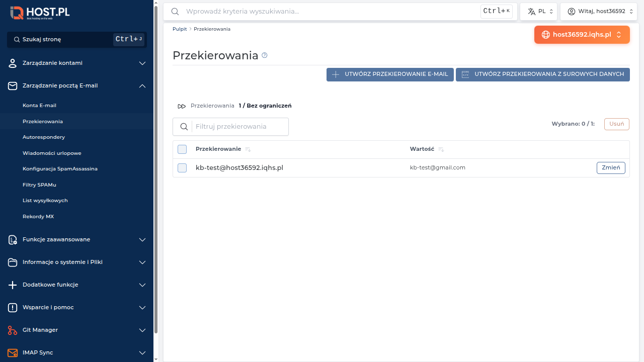Click the Git Manager branch icon
Screen dimensions: 644x362
tap(13, 330)
